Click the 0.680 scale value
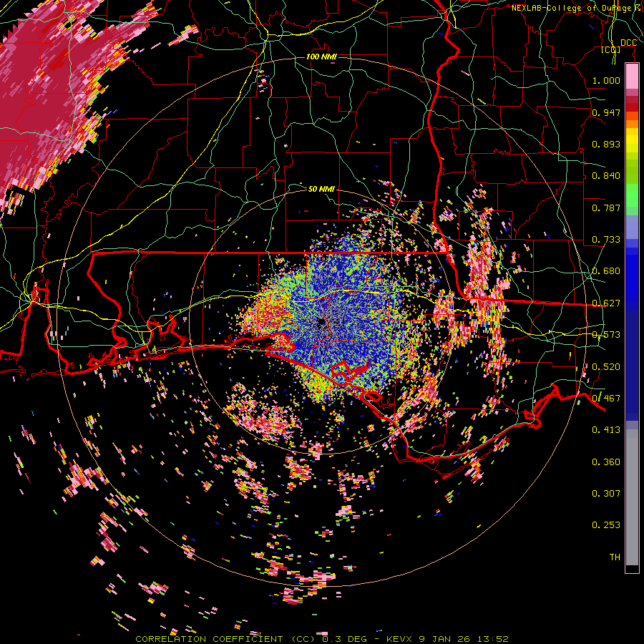This screenshot has width=644, height=644. pos(606,271)
